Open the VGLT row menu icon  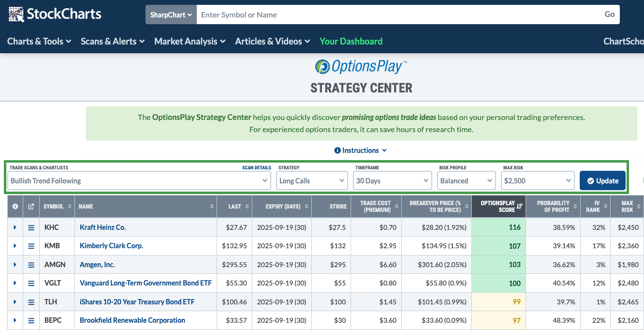click(31, 283)
